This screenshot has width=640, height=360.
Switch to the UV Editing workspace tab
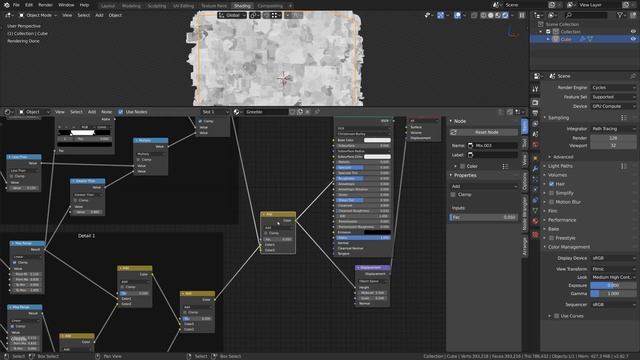pyautogui.click(x=183, y=6)
